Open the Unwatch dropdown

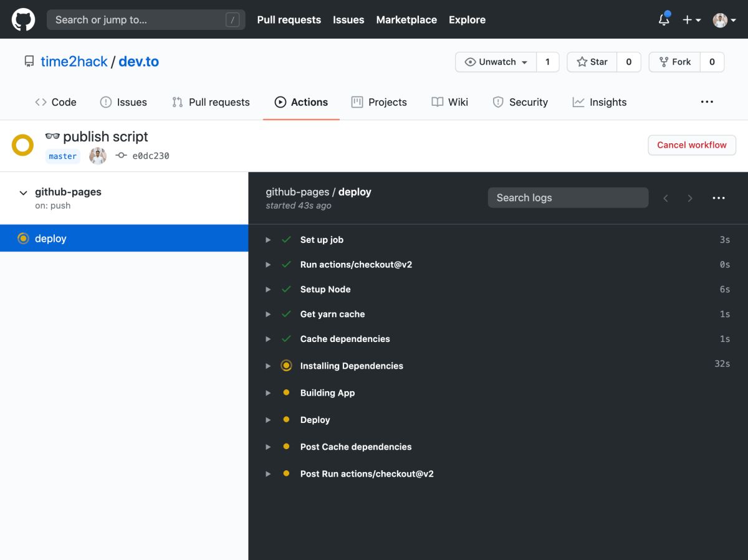coord(496,62)
